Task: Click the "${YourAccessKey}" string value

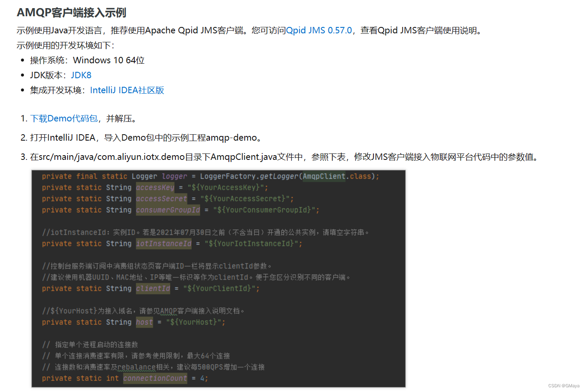Action: point(225,187)
